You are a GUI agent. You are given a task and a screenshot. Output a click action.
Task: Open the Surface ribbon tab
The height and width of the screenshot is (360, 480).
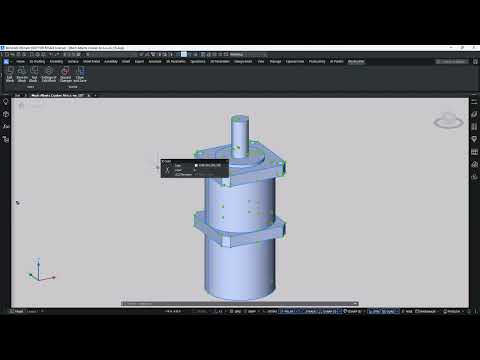73,62
